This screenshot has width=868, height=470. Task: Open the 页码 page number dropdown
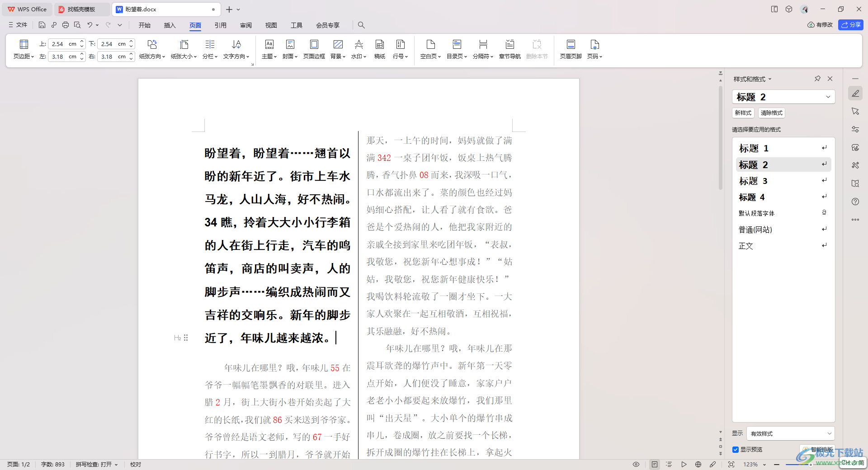click(594, 49)
